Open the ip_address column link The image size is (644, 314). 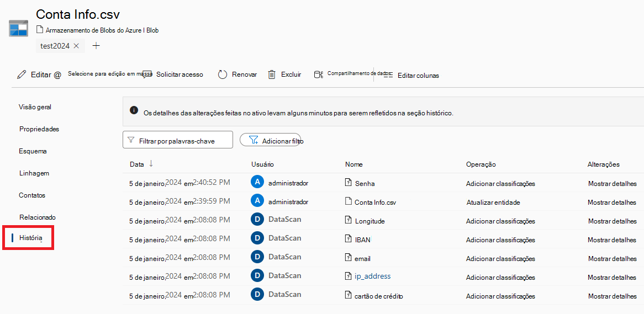tap(372, 276)
